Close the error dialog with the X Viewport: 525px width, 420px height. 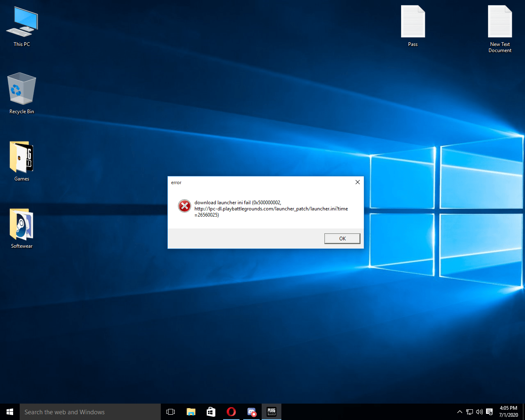(x=357, y=182)
